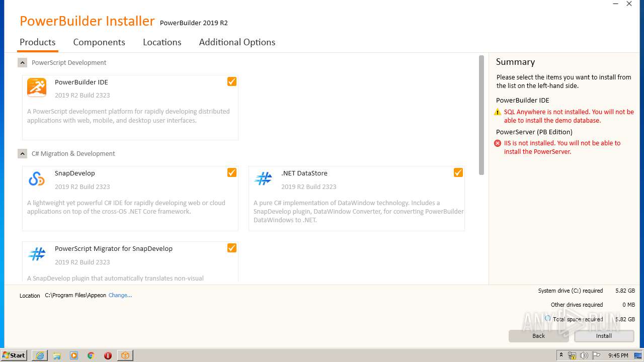
Task: Click the PowerBuilder 2019 R2 version label
Action: click(x=194, y=23)
